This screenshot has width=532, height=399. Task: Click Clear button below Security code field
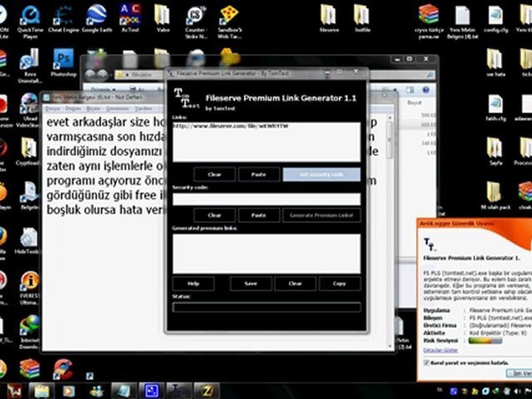coord(214,215)
